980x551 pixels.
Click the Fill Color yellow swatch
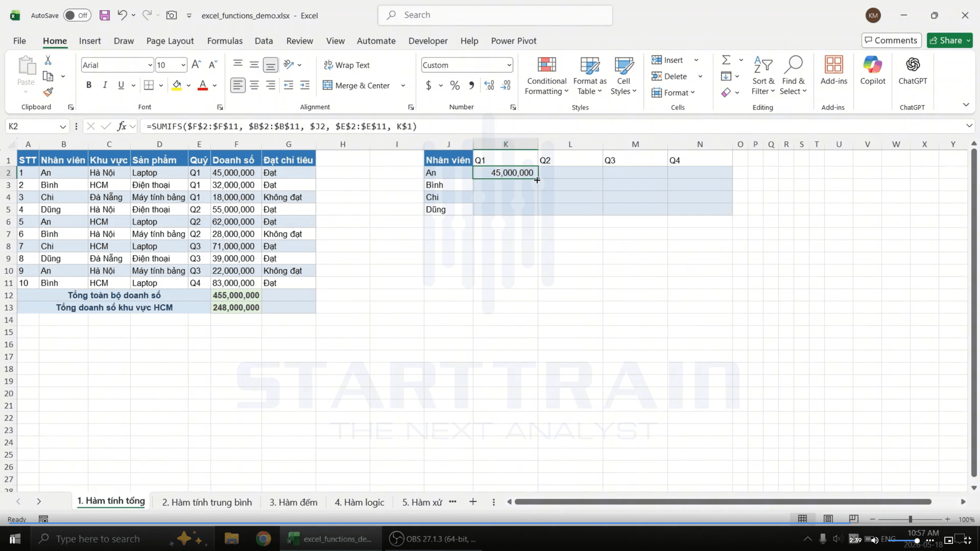(x=177, y=85)
